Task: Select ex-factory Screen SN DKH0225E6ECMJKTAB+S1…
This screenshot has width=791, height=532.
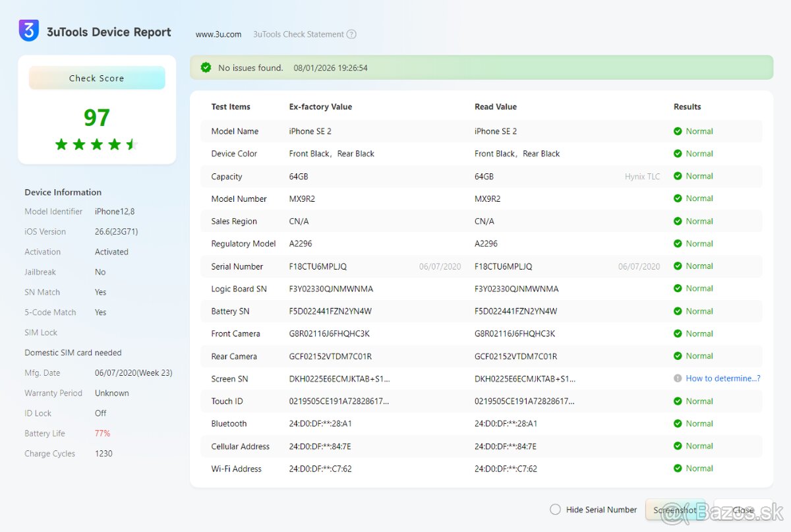Action: pos(339,379)
